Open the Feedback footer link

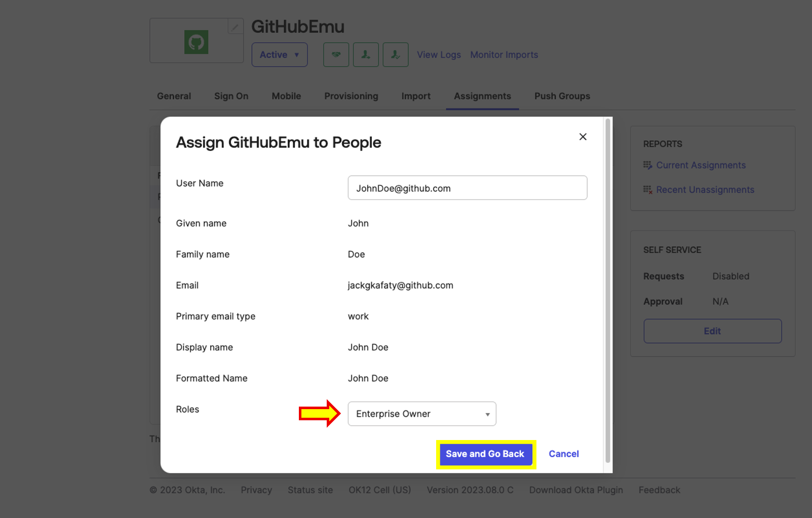(x=660, y=490)
